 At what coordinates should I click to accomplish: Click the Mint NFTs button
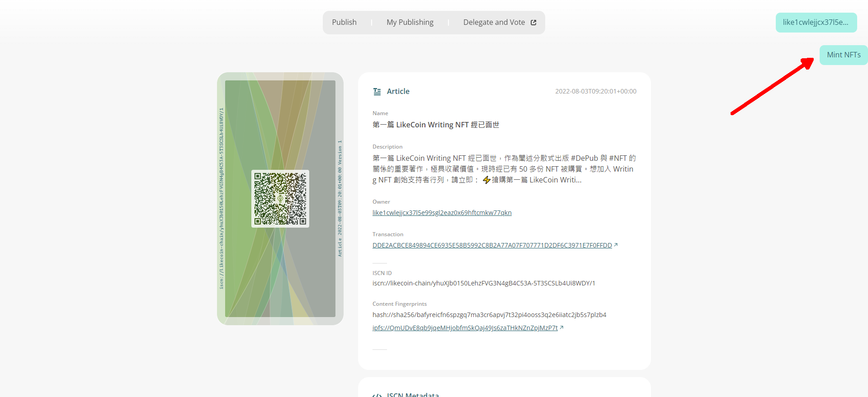point(844,55)
